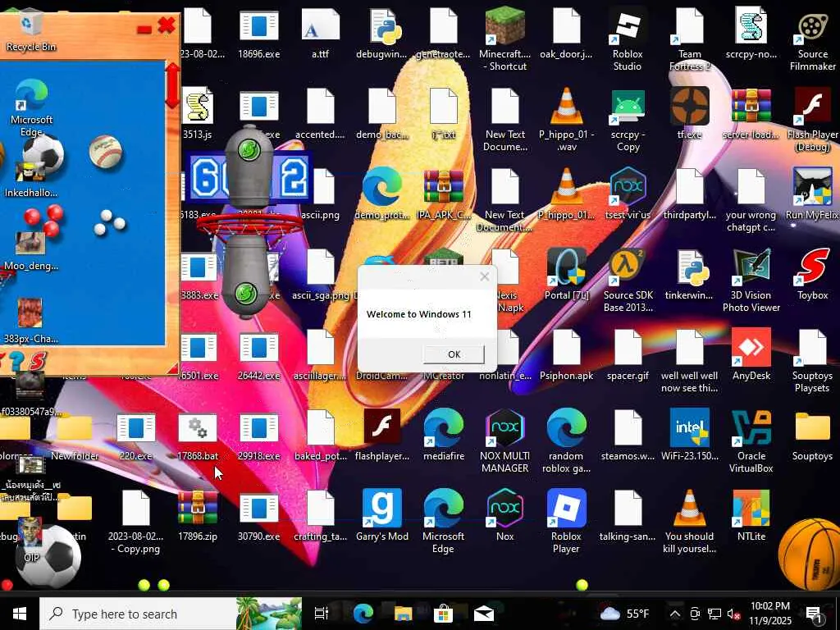Viewport: 840px width, 630px height.
Task: Open the scrcpy - Copy Android icon
Action: (x=628, y=120)
